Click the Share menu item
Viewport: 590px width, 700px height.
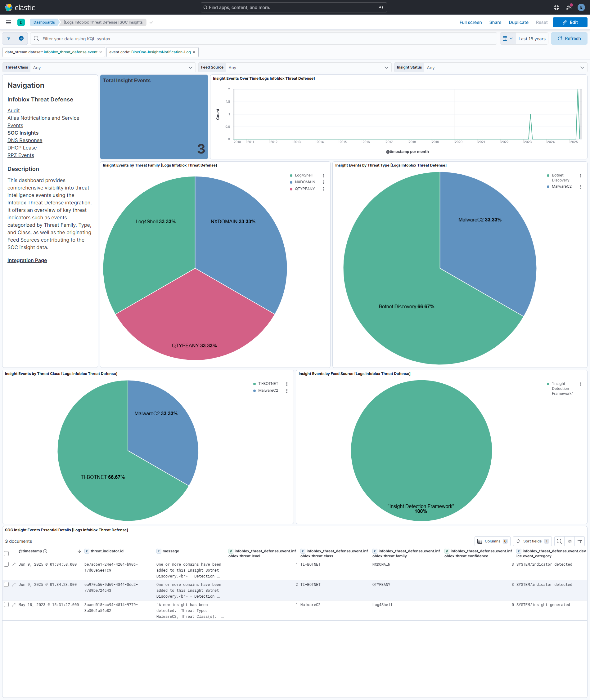point(495,22)
